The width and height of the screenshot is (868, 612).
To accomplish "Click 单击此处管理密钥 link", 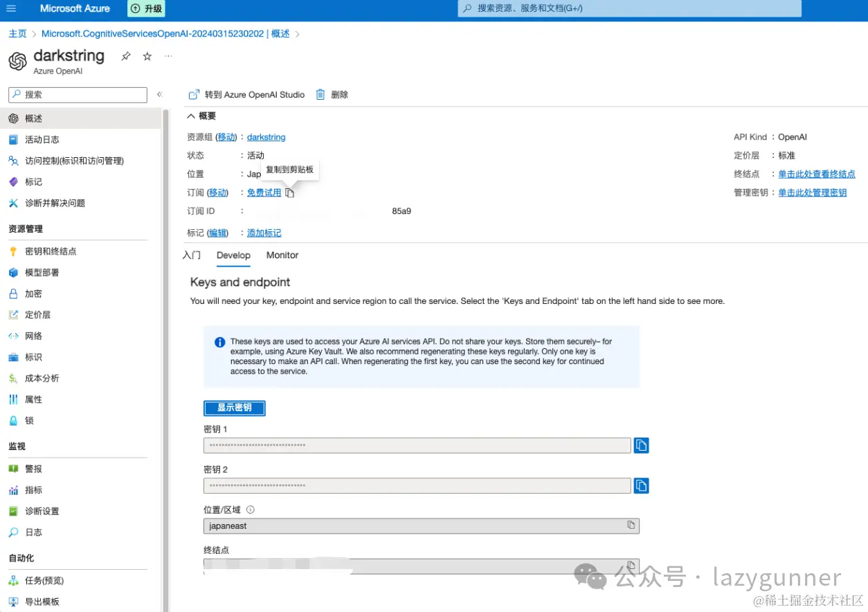I will (x=813, y=192).
